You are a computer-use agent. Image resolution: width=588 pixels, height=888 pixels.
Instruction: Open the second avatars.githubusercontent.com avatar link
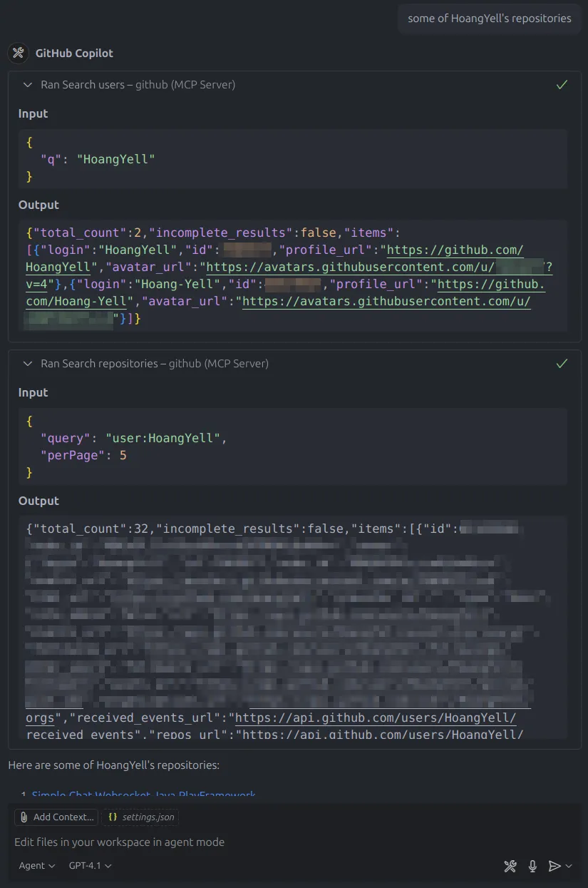coord(387,302)
